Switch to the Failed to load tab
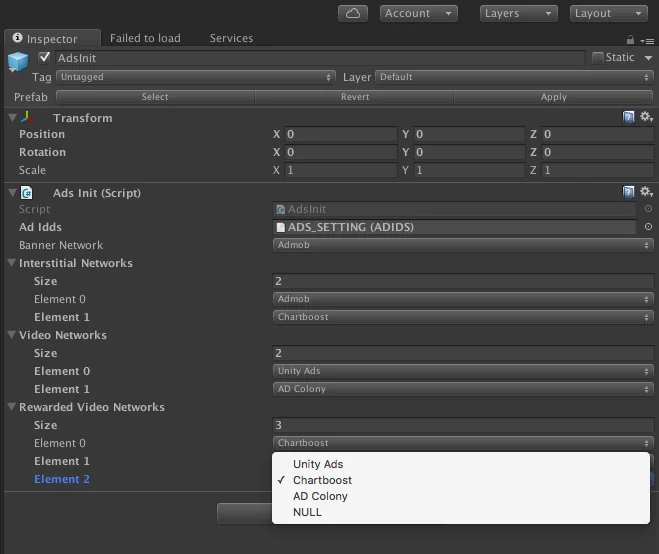This screenshot has height=554, width=659. (145, 38)
